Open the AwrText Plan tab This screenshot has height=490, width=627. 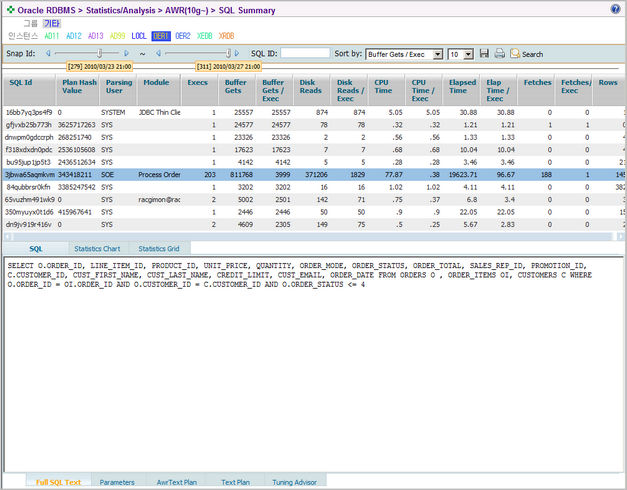(176, 482)
